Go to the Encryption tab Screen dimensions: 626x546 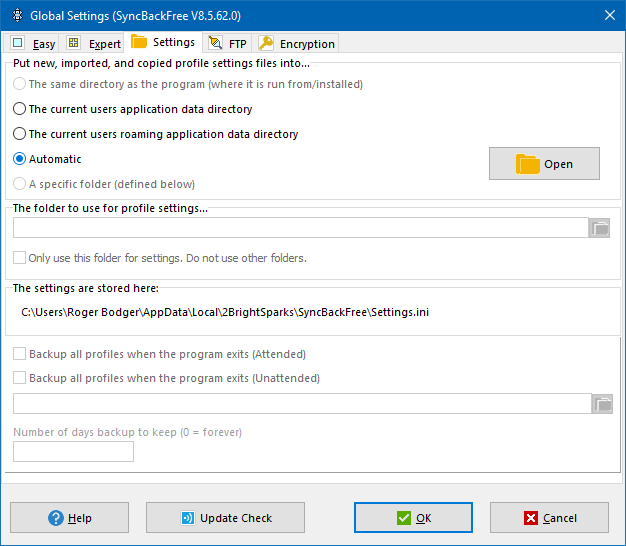point(297,44)
